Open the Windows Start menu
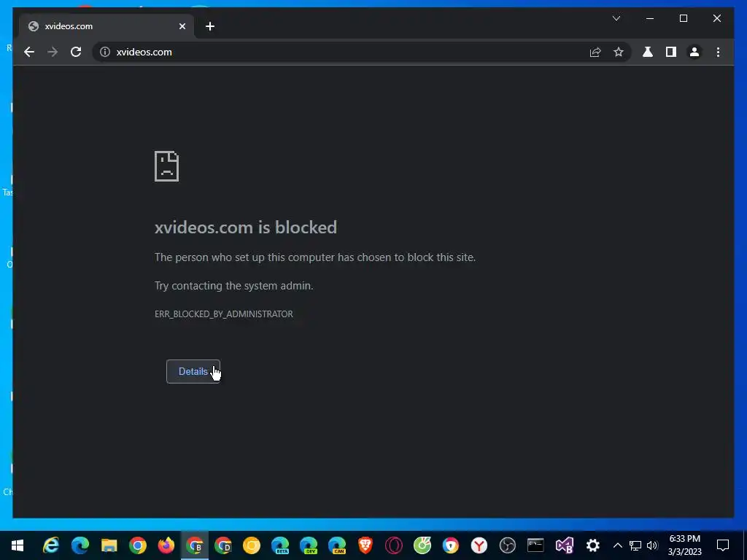 (x=18, y=545)
